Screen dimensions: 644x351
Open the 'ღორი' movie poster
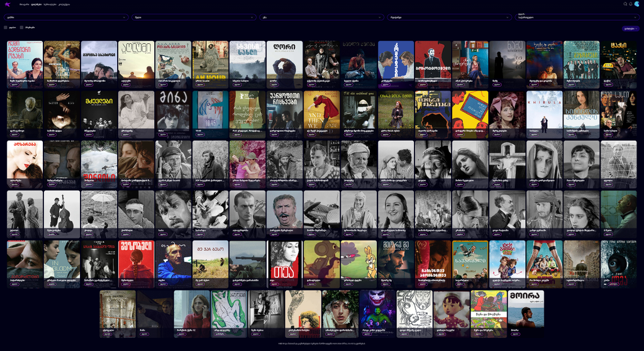(x=285, y=64)
